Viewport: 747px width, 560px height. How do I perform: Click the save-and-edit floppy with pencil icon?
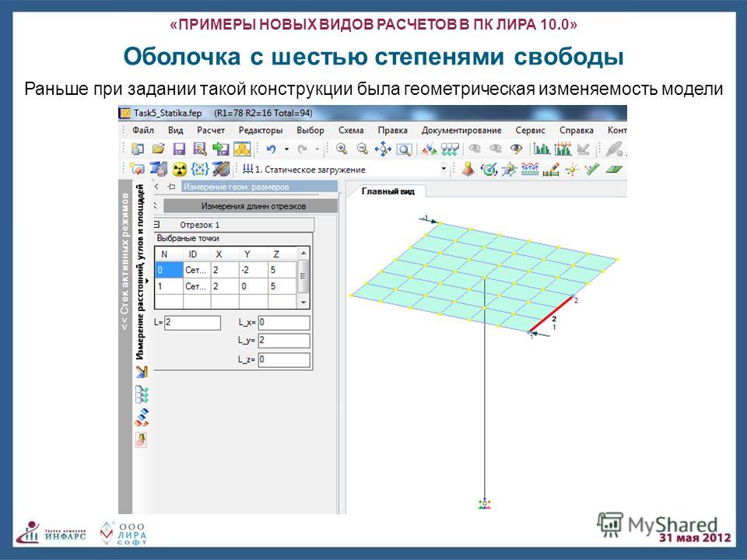pyautogui.click(x=200, y=149)
